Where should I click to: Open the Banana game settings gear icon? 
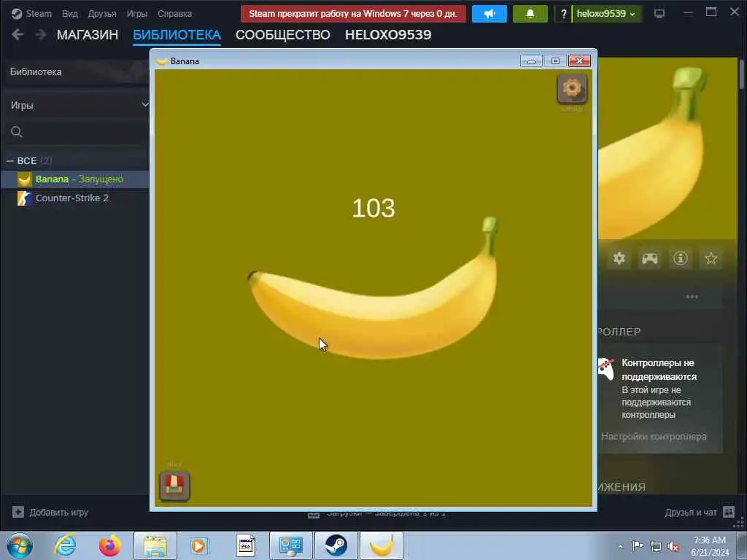(572, 88)
